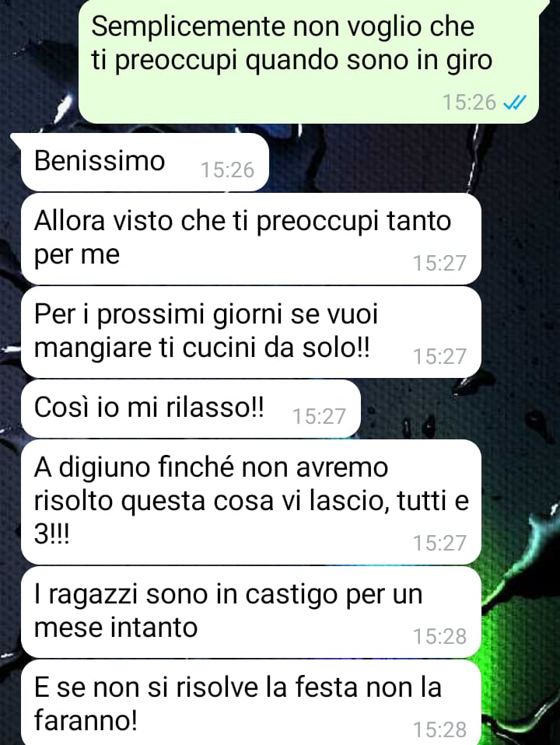
Task: Select message 'I ragazzi sono in castigo'
Action: (251, 611)
